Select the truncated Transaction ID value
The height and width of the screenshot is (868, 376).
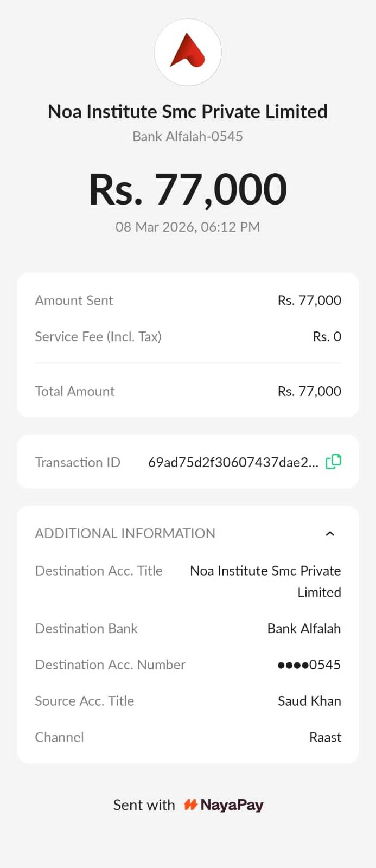click(233, 462)
